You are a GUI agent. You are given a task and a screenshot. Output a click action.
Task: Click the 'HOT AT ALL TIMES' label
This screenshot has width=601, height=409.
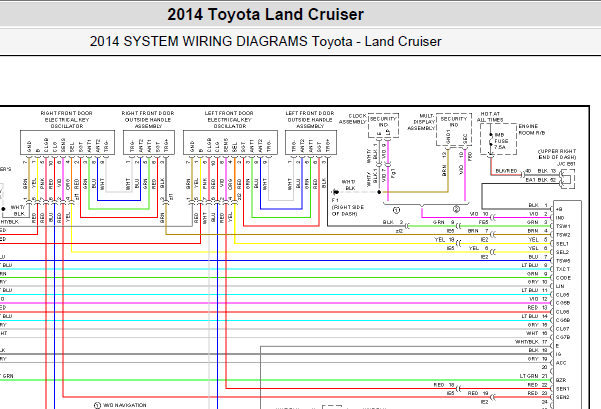[490, 117]
